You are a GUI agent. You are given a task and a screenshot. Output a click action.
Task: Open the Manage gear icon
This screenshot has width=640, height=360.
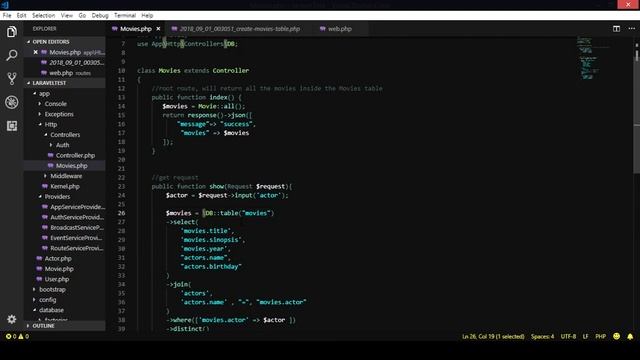tap(11, 319)
